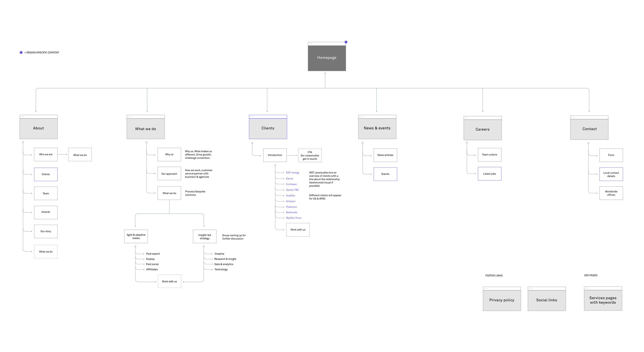Click the dotted CTA casestudies box
Image resolution: width=644 pixels, height=352 pixels.
pos(310,155)
